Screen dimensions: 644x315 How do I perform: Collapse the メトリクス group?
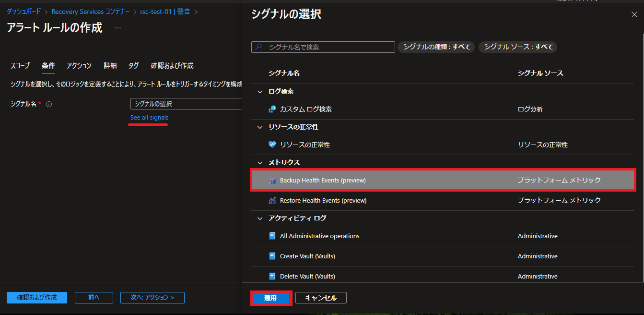260,162
